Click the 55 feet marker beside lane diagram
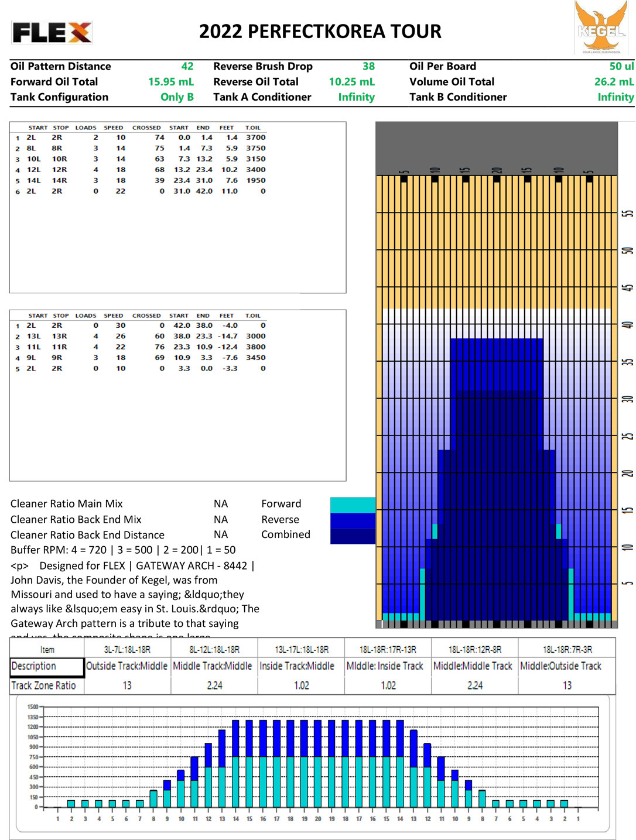The height and width of the screenshot is (840, 636). tap(627, 214)
